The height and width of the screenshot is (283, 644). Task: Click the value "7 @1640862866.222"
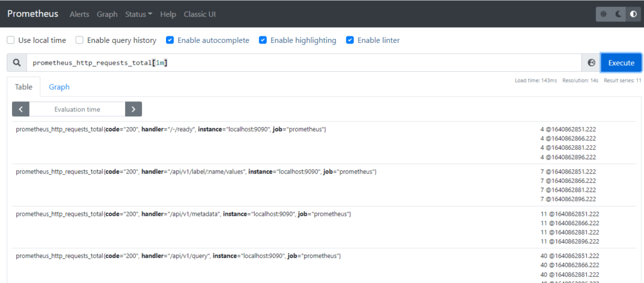568,180
